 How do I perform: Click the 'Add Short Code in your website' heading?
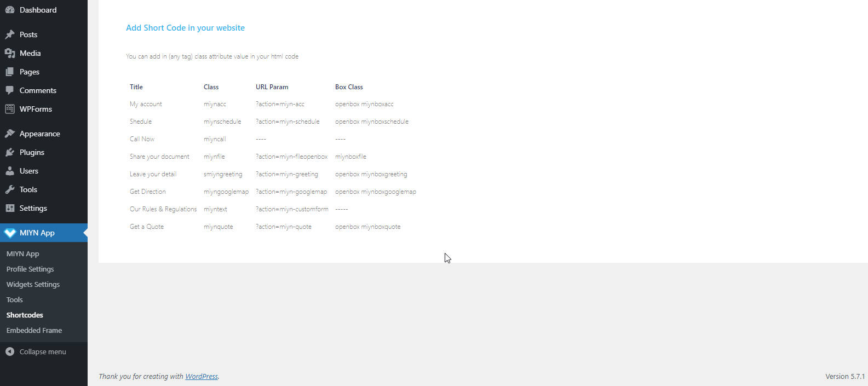(x=185, y=28)
